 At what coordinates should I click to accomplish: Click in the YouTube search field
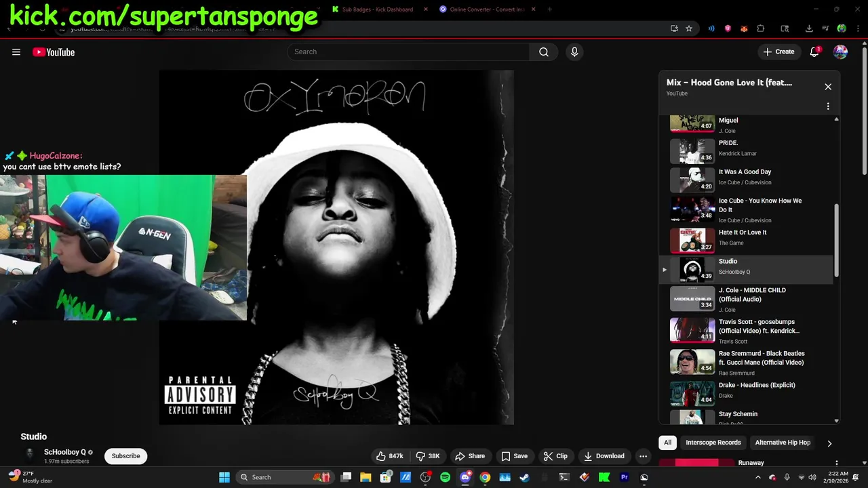409,52
